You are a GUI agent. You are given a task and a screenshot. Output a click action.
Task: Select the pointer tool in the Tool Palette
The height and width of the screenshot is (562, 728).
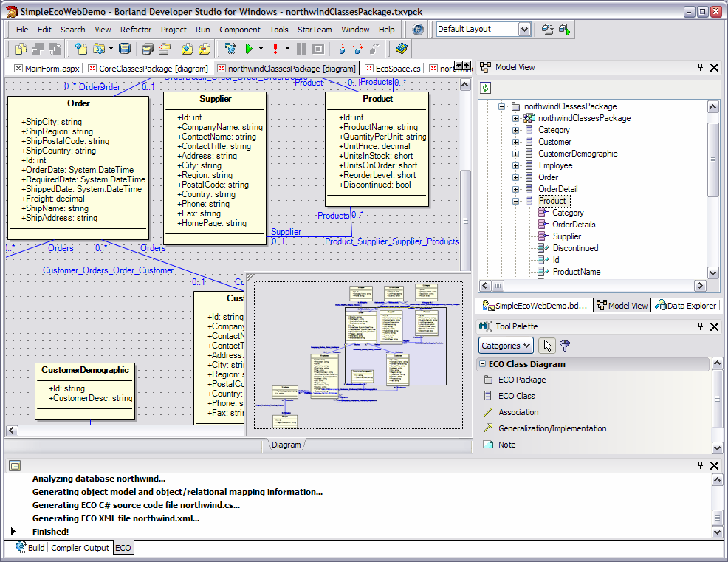click(547, 345)
